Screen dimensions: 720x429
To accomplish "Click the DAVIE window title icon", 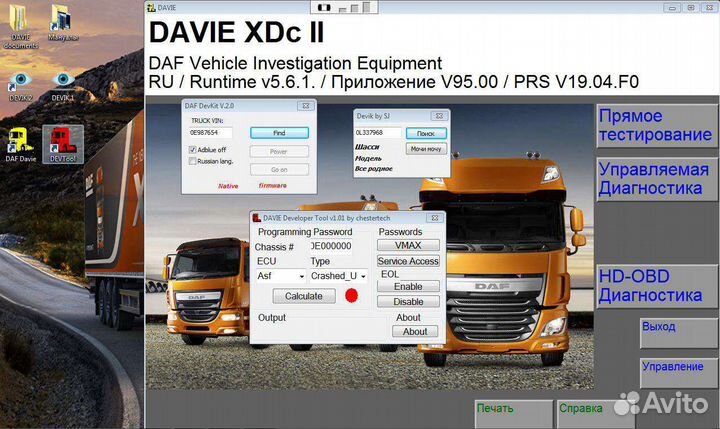I will point(151,7).
